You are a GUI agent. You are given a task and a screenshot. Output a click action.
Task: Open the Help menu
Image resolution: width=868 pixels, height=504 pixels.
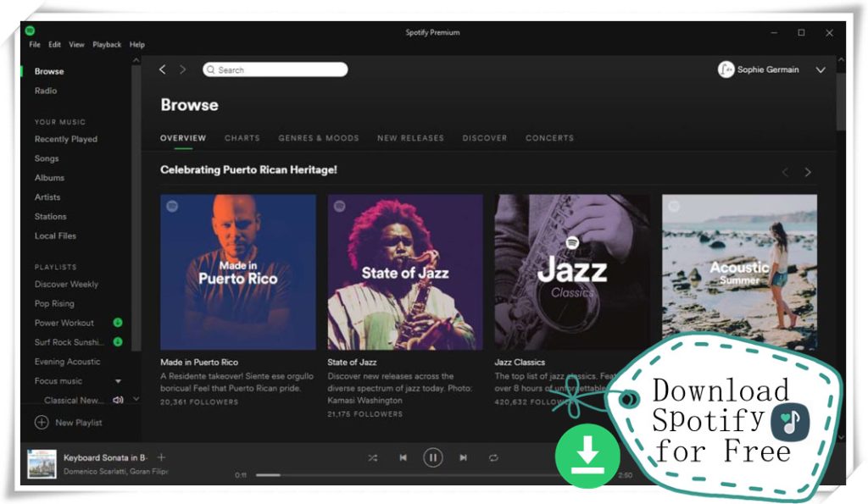pyautogui.click(x=136, y=45)
